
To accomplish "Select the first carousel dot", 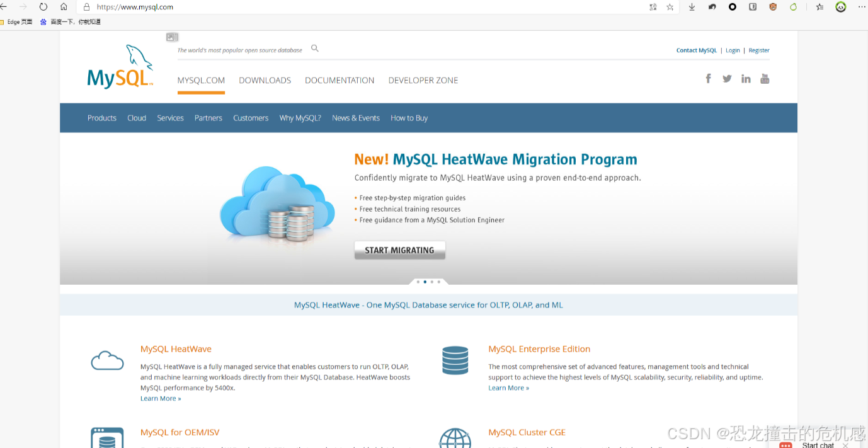I will tap(418, 282).
